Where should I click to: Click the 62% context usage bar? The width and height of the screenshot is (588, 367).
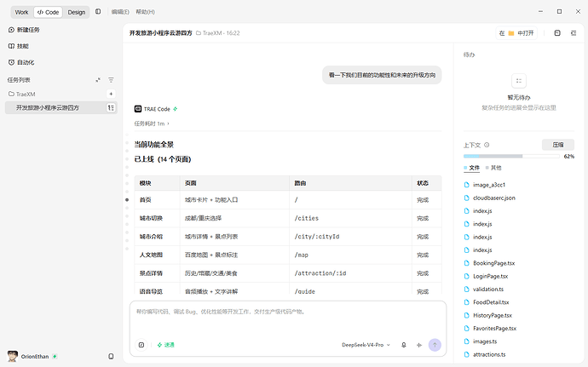pyautogui.click(x=511, y=156)
